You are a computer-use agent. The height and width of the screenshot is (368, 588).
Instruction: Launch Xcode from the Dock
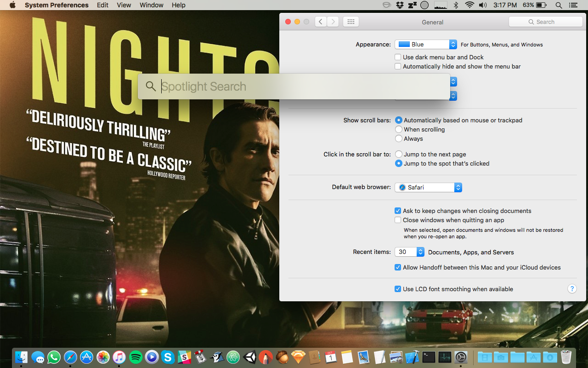pos(413,357)
